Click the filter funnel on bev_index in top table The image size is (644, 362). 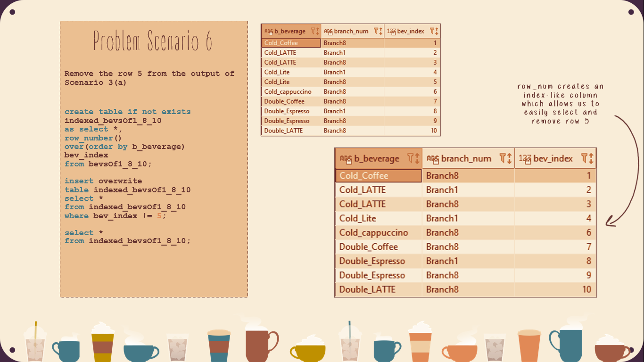432,31
